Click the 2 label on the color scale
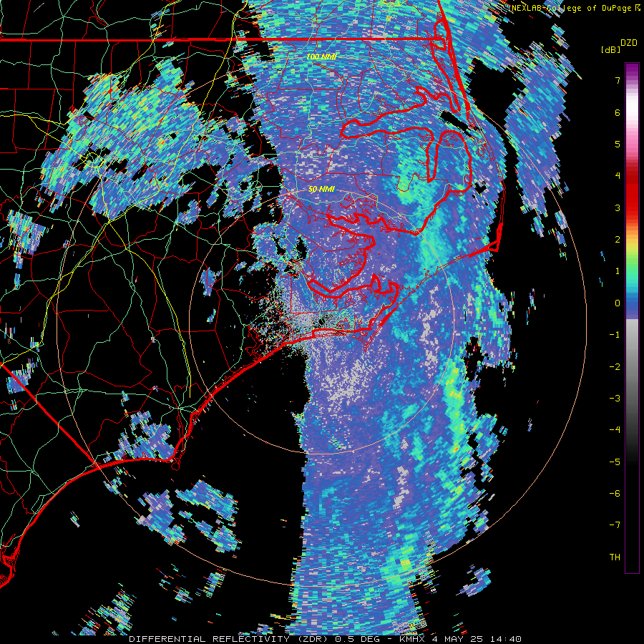644x644 pixels. point(618,240)
